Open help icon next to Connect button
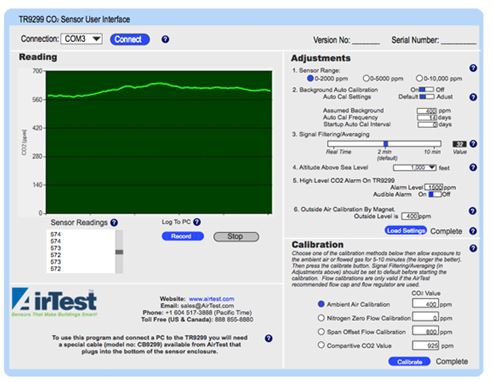494x382 pixels. pyautogui.click(x=165, y=39)
